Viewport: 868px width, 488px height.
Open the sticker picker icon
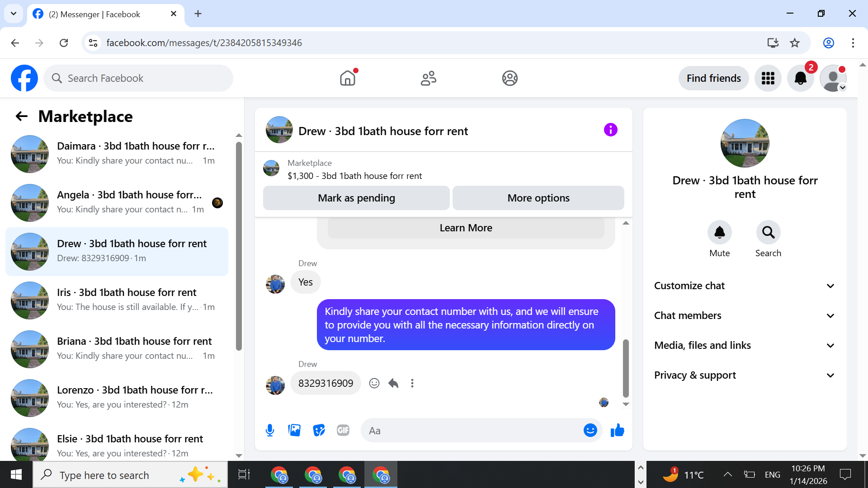[x=319, y=430]
